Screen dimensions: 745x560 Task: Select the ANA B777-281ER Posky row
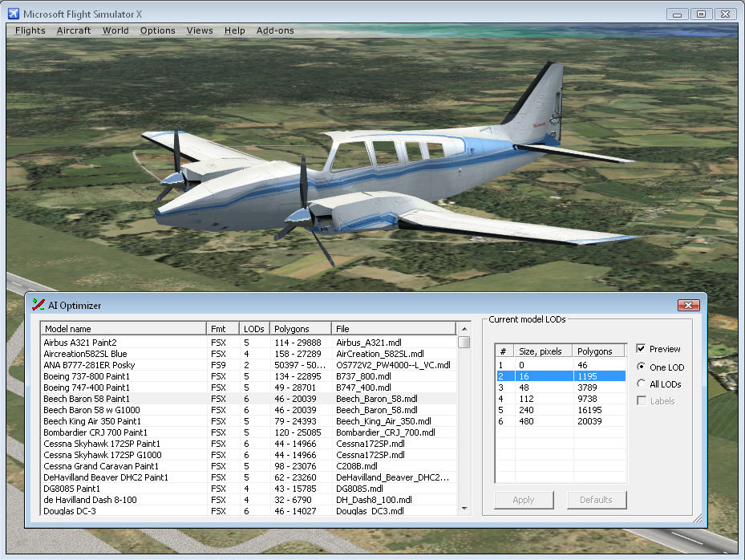pyautogui.click(x=249, y=365)
